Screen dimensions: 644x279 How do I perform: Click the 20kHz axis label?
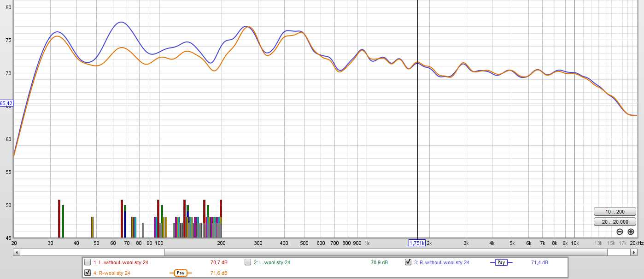(637, 243)
